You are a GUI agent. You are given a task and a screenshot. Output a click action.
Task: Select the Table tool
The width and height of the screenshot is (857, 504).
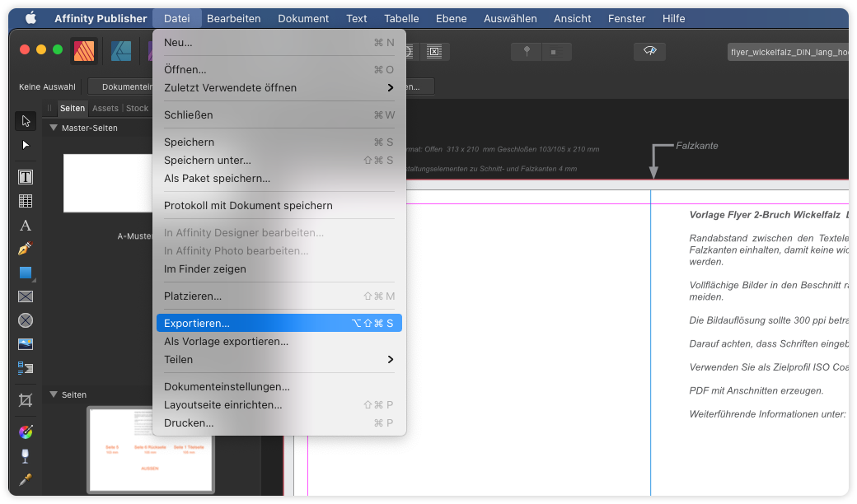tap(26, 201)
